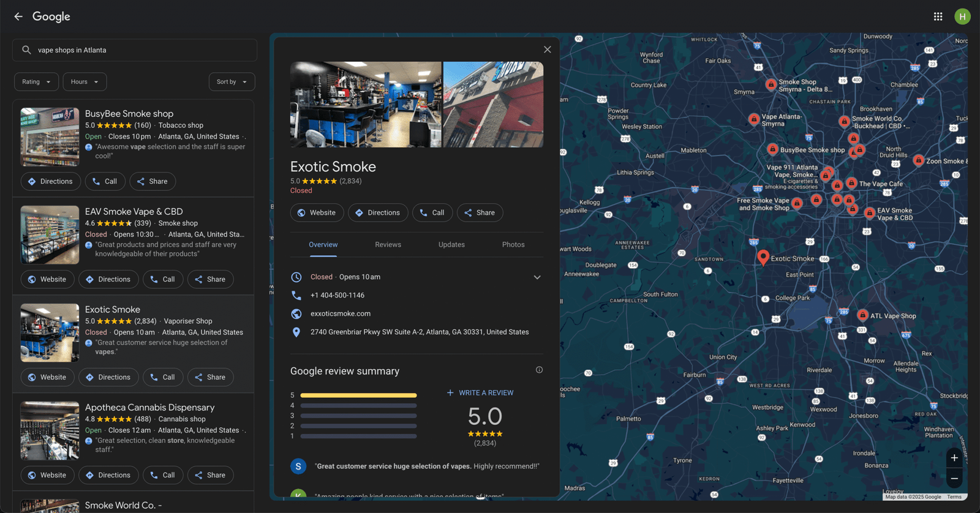Viewport: 980px width, 513px height.
Task: Open the Exotic Smoke interior photo
Action: 366,105
